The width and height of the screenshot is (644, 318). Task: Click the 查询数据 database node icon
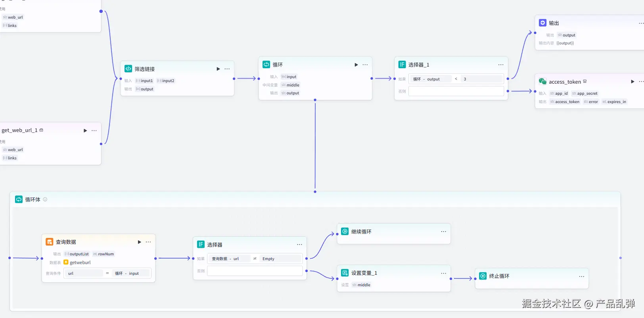click(x=49, y=241)
